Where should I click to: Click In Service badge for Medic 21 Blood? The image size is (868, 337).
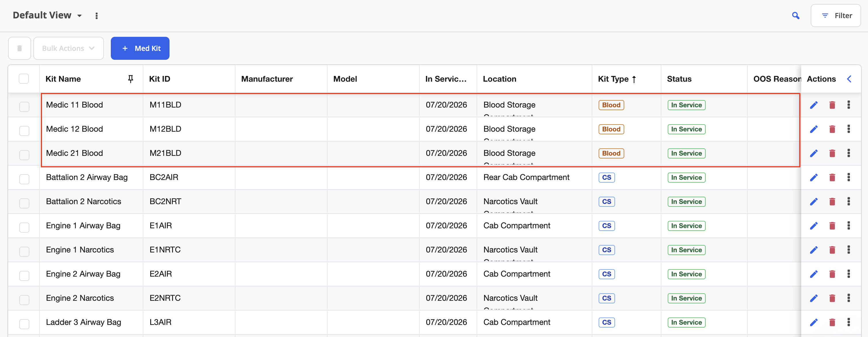pos(686,154)
